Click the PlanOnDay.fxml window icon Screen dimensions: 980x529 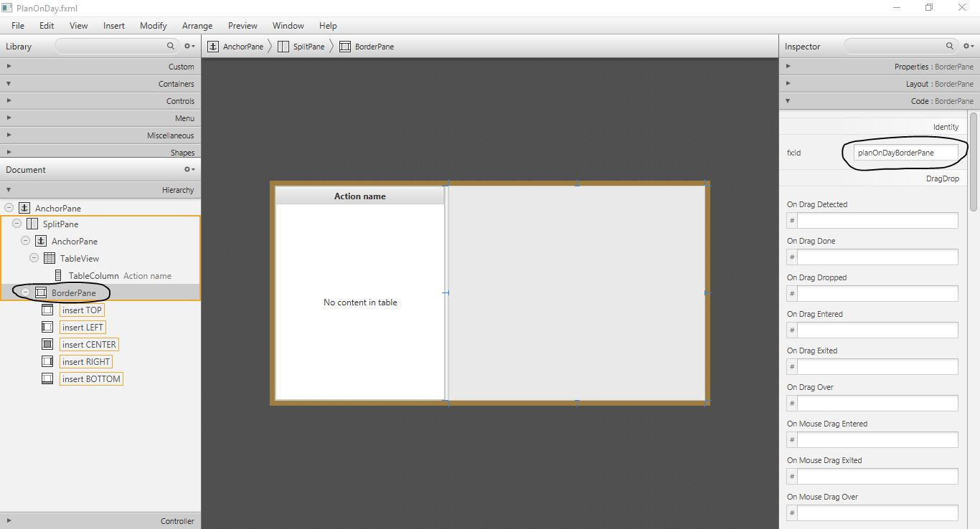(7, 8)
